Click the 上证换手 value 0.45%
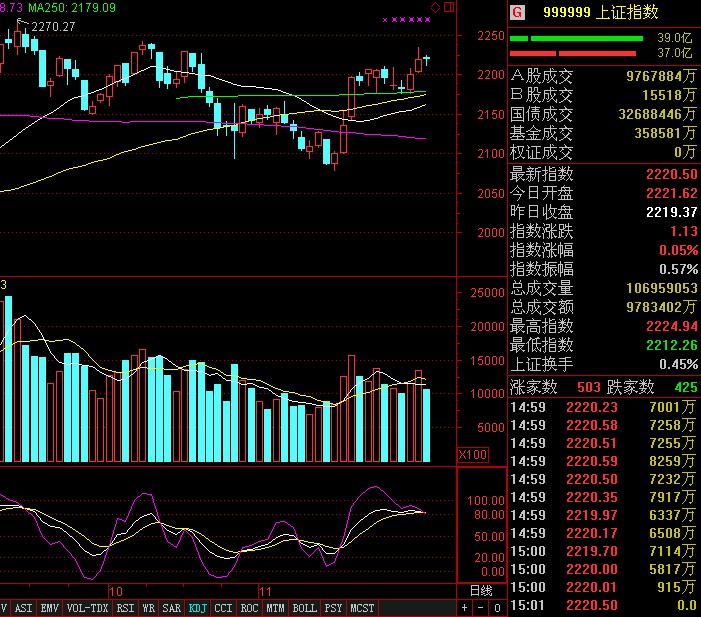The image size is (701, 617). coord(679,364)
